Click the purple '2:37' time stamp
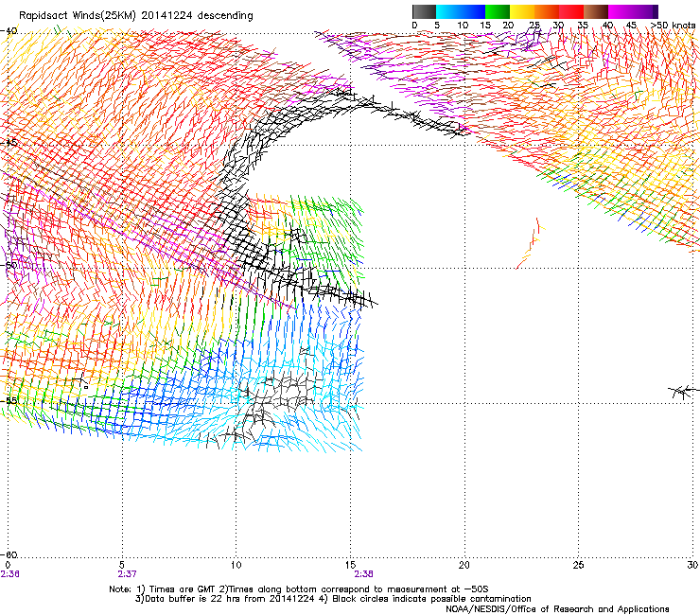700x615 pixels. click(127, 574)
